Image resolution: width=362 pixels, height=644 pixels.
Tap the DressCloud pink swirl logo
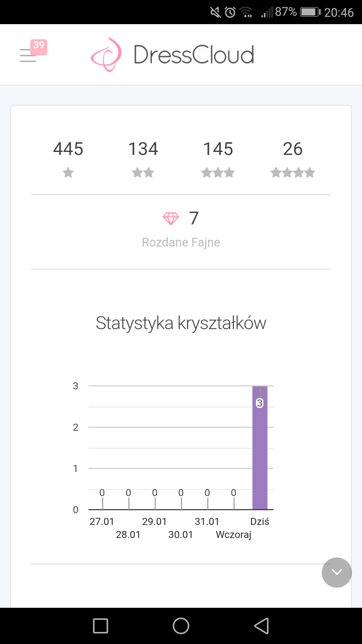click(106, 55)
